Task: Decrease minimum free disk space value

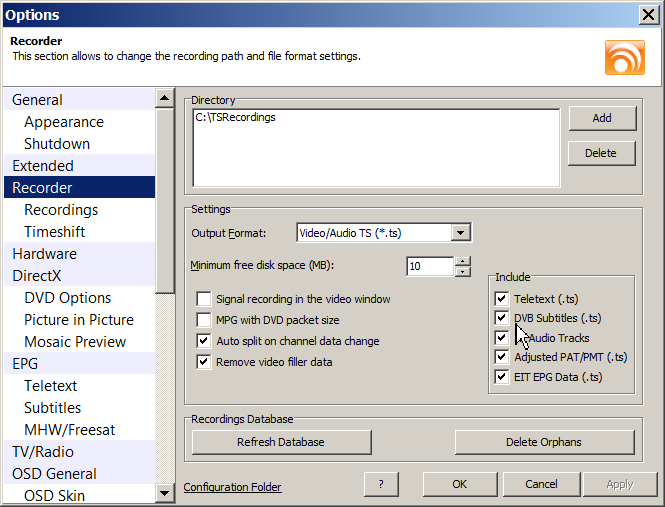Action: (462, 271)
